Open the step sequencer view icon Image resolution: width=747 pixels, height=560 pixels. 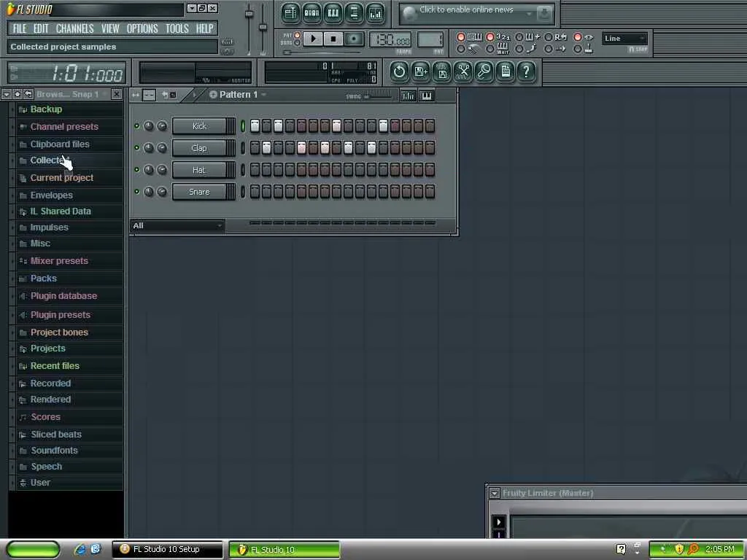point(311,13)
